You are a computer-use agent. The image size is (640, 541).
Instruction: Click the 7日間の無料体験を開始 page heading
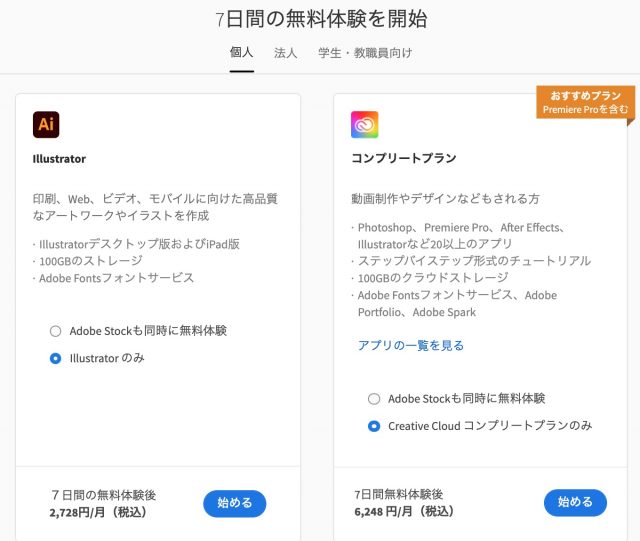321,19
